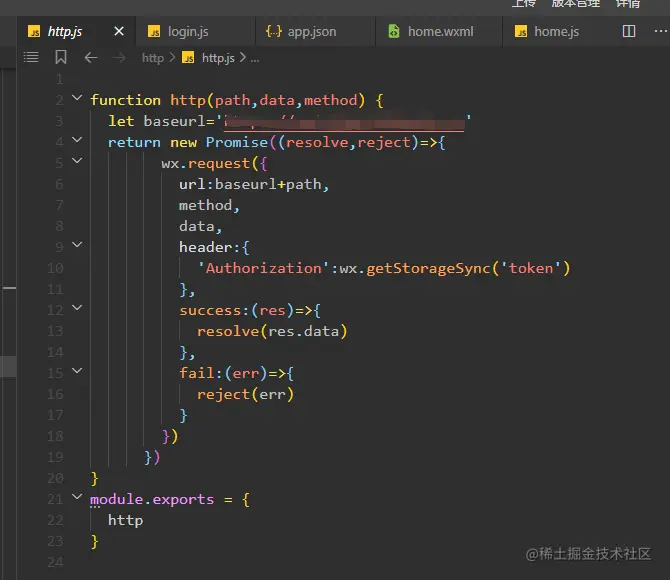The height and width of the screenshot is (580, 670).
Task: Click the http.js breadcrumb
Action: click(218, 58)
